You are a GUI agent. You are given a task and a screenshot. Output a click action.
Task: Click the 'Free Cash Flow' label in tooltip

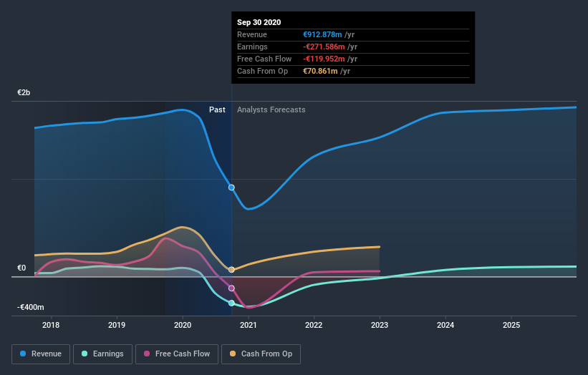pos(264,59)
